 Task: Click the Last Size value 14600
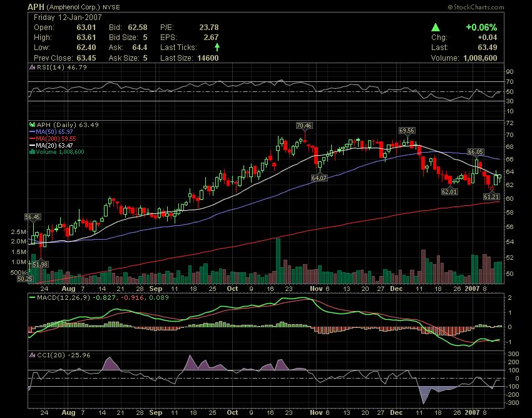pos(208,58)
